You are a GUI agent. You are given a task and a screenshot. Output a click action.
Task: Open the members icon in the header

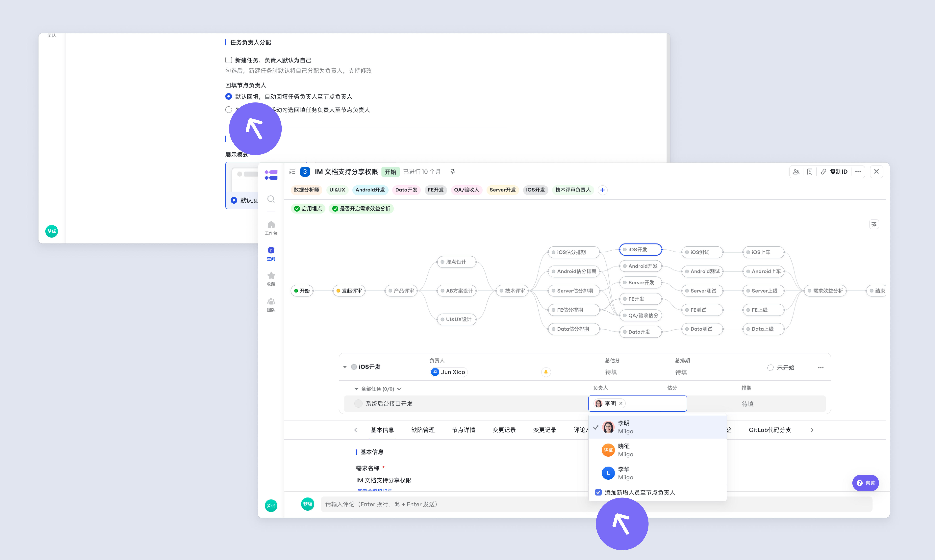pyautogui.click(x=796, y=172)
